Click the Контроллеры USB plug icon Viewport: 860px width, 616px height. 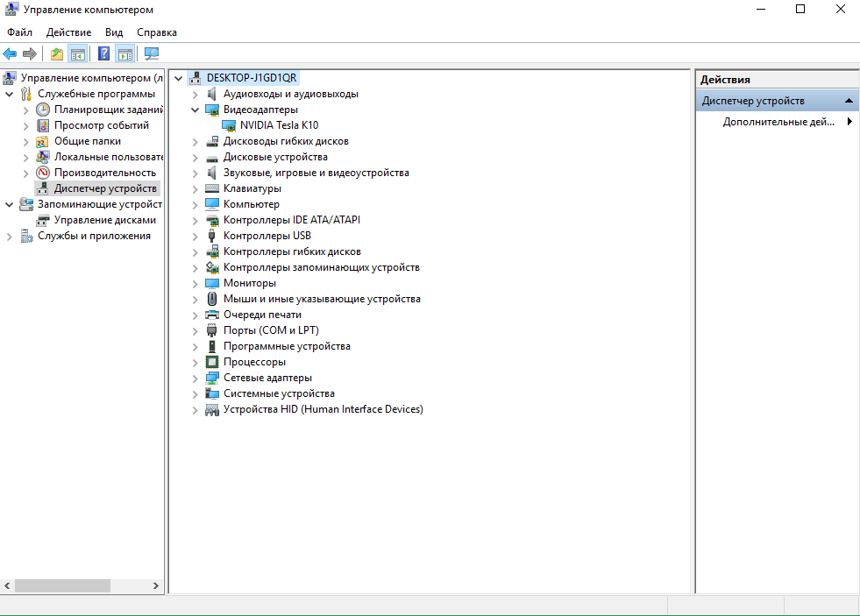(211, 236)
